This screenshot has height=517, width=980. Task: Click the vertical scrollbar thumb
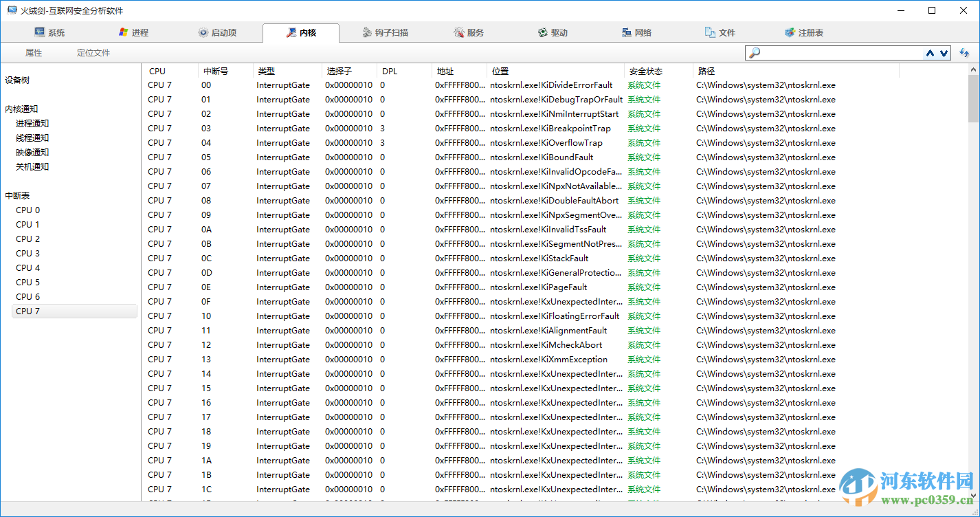pos(974,99)
